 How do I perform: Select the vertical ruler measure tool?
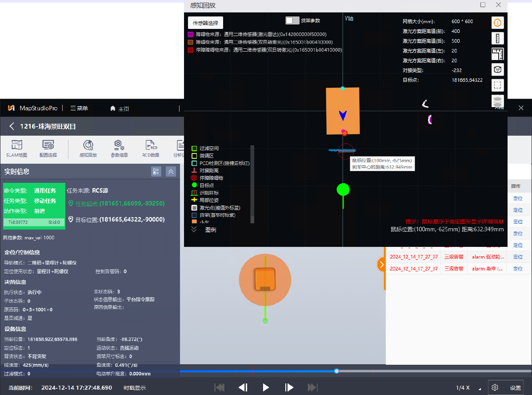tap(497, 38)
